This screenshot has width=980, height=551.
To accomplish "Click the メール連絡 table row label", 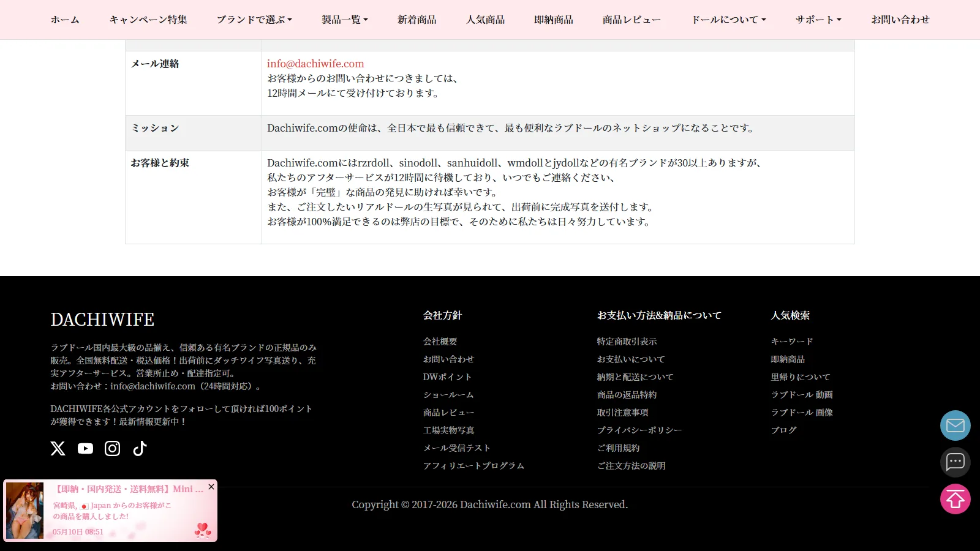I will [x=155, y=64].
